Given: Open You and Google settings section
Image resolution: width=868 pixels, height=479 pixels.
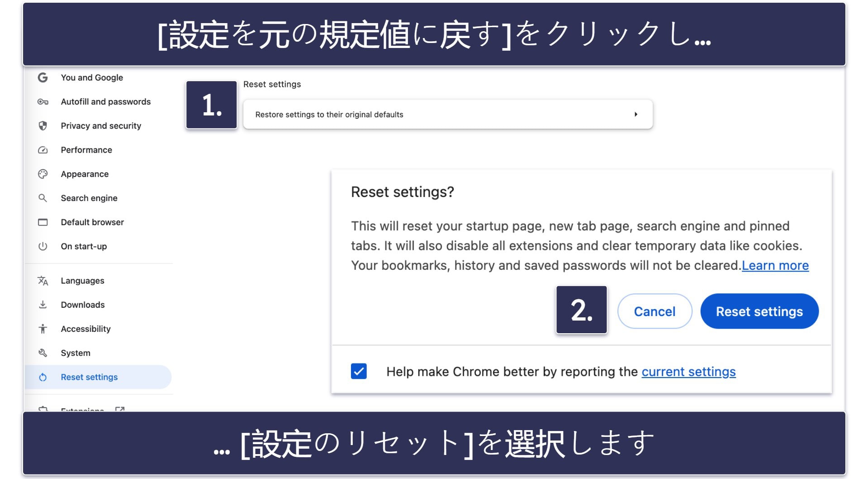Looking at the screenshot, I should 92,77.
